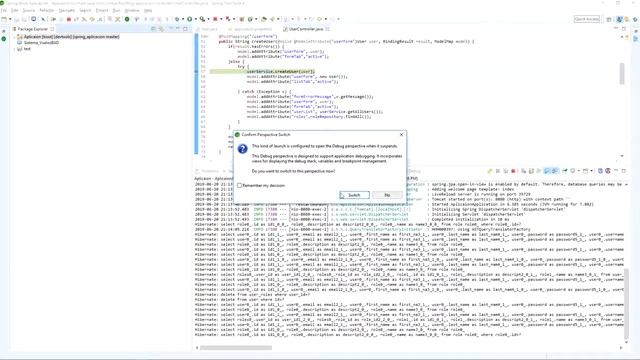Click the red Relaunch stop icon in toolbar
The height and width of the screenshot is (360, 640).
(215, 19)
